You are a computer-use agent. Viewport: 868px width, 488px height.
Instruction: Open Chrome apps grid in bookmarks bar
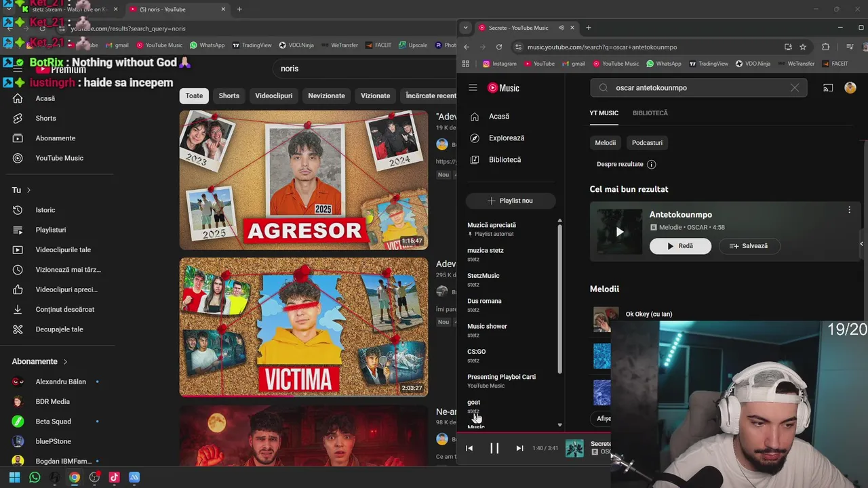(x=465, y=64)
